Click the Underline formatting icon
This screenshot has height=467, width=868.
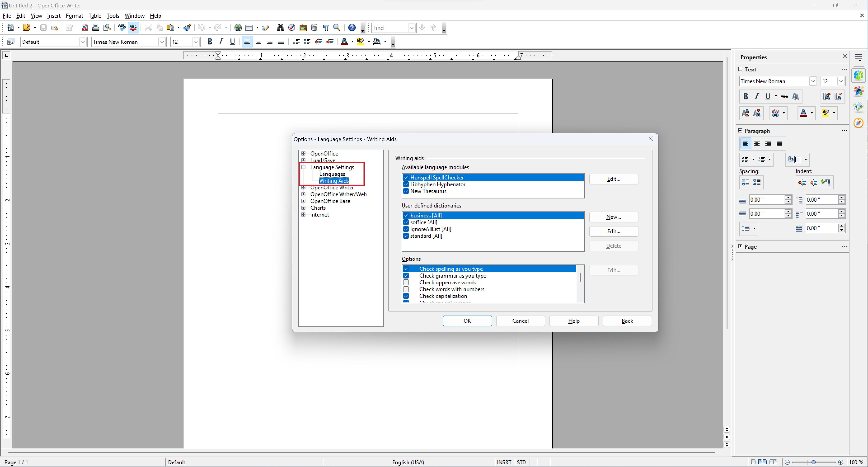coord(233,41)
